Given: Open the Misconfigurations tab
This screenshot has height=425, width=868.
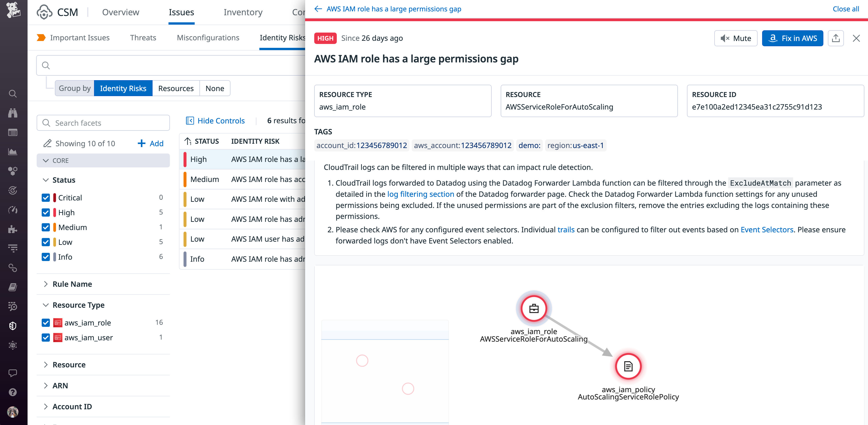Looking at the screenshot, I should (x=208, y=37).
